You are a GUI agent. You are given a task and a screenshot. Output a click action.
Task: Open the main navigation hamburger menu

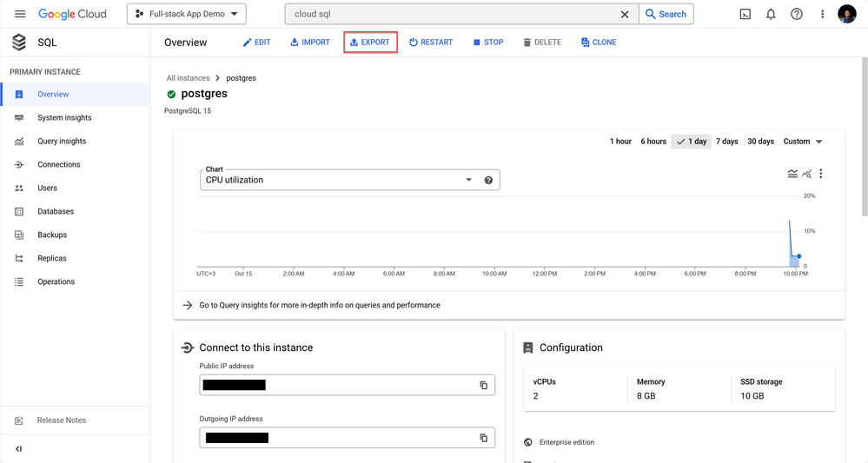pos(20,14)
